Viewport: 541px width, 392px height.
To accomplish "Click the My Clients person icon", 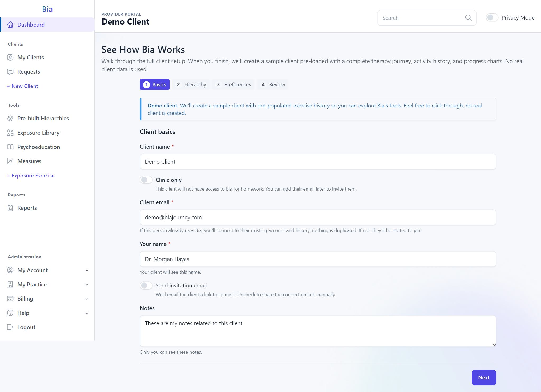I will point(10,57).
